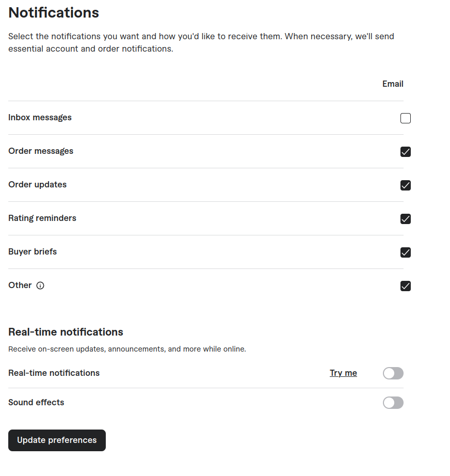This screenshot has width=450, height=476.
Task: Click the Rating reminders label
Action: (x=42, y=218)
